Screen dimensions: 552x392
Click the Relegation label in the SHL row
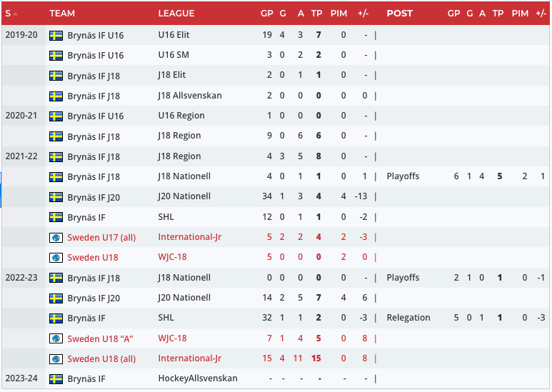click(x=408, y=318)
